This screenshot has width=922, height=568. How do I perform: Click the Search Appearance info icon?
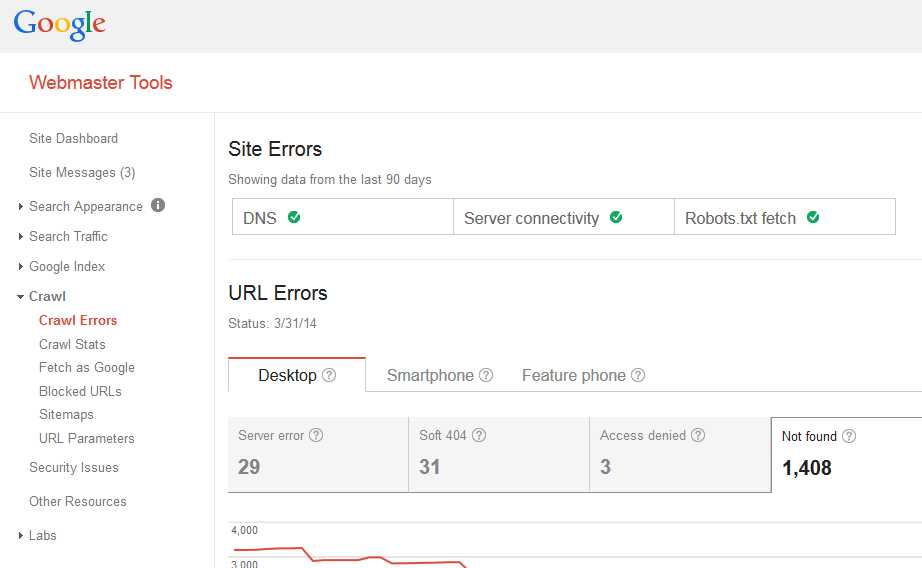158,205
